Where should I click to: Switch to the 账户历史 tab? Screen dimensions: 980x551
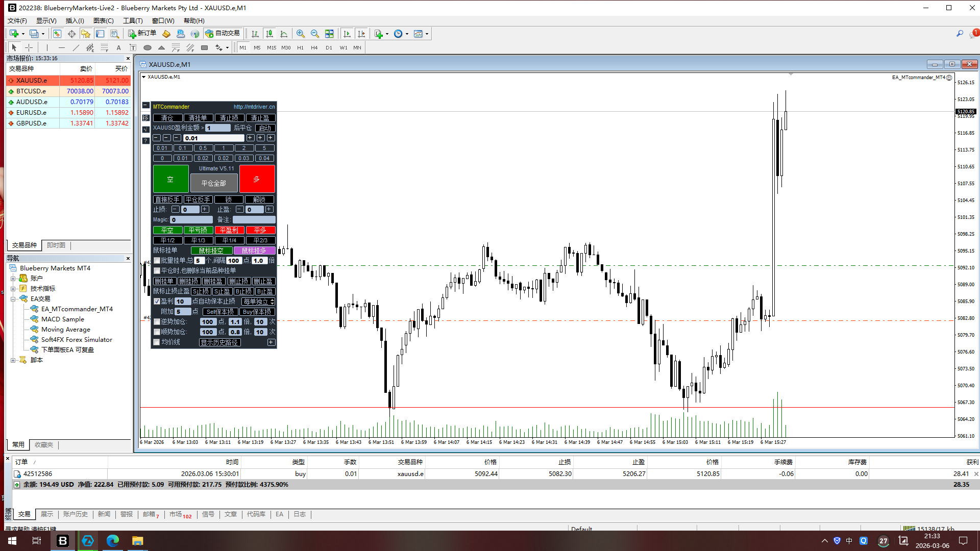[x=75, y=514]
